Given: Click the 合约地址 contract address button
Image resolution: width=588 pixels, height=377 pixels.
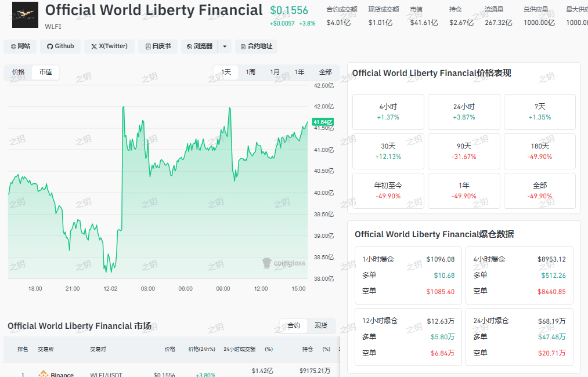Looking at the screenshot, I should pyautogui.click(x=256, y=46).
